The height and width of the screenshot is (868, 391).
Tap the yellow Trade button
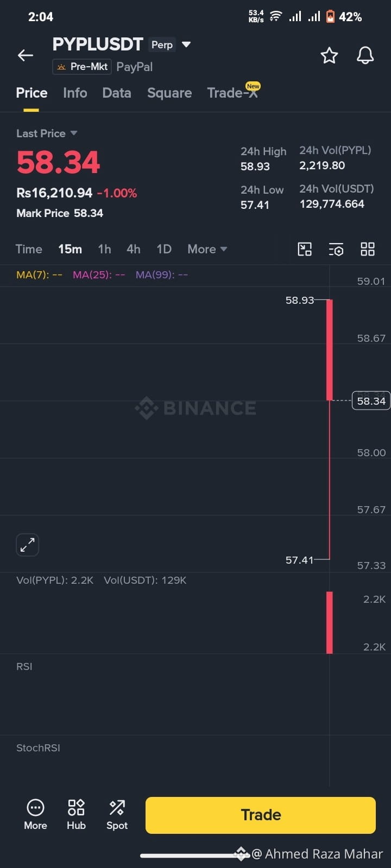click(261, 815)
